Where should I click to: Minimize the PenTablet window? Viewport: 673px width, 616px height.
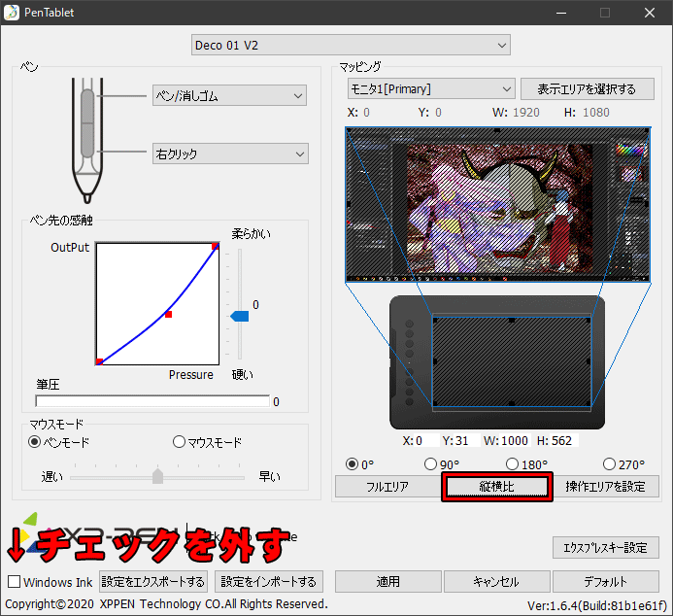coord(561,13)
